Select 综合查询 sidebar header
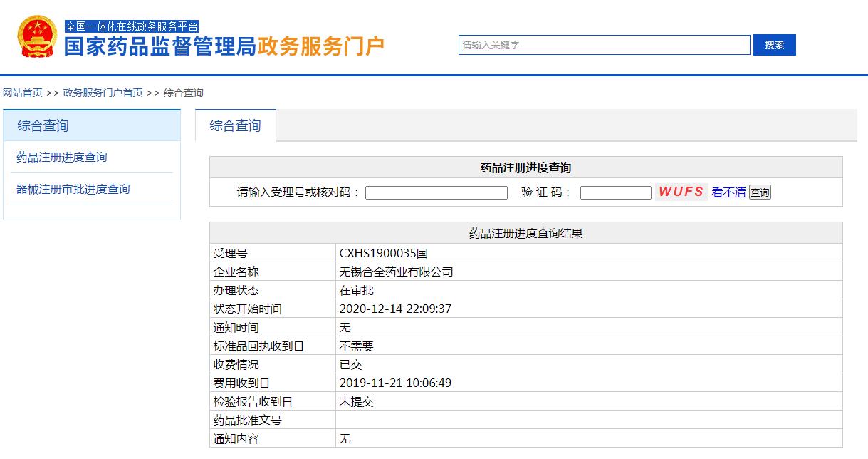Screen dimensions: 868x459 click(x=92, y=125)
